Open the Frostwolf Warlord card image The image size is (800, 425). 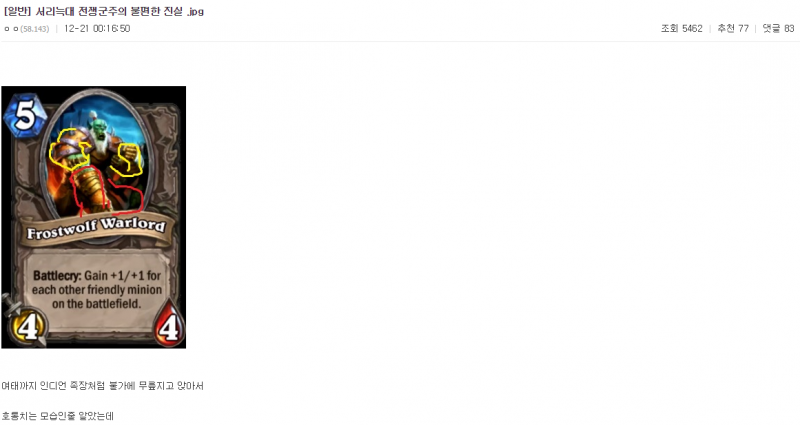coord(94,217)
